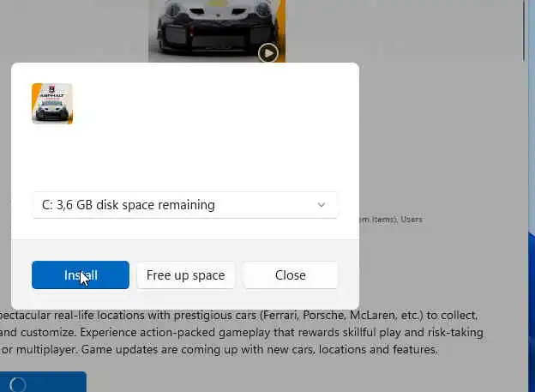Open the C: disk space remaining dropdown
535x392 pixels.
tap(184, 205)
